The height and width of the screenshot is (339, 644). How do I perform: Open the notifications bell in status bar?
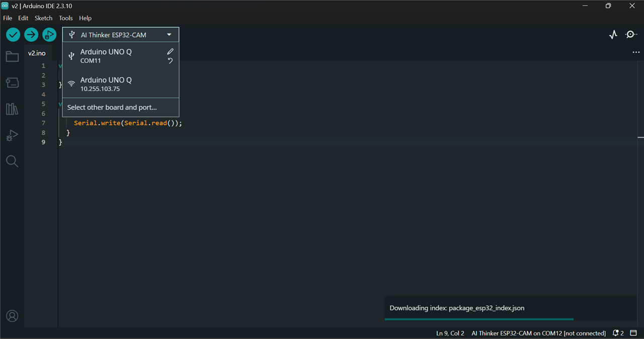[x=618, y=333]
